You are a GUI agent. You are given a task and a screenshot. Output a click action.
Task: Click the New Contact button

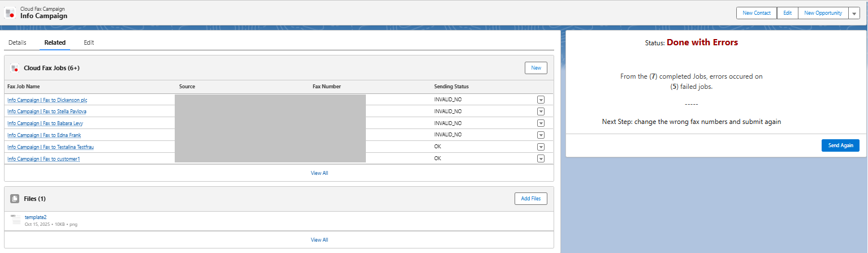(756, 13)
